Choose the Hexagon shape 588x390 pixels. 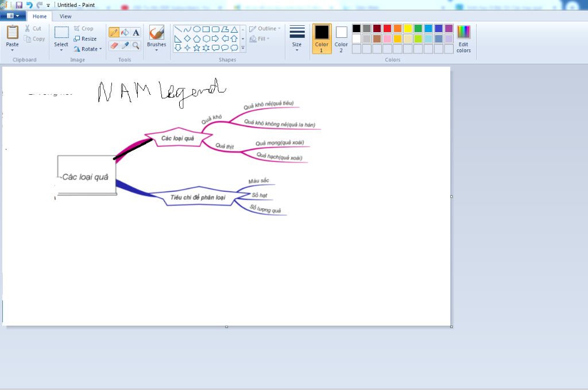(x=206, y=38)
